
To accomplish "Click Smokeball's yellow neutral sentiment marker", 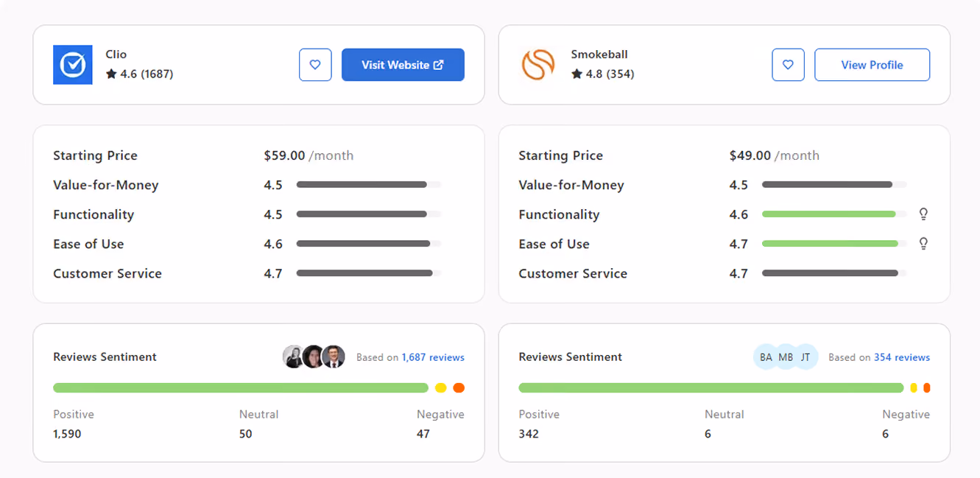I will 914,387.
